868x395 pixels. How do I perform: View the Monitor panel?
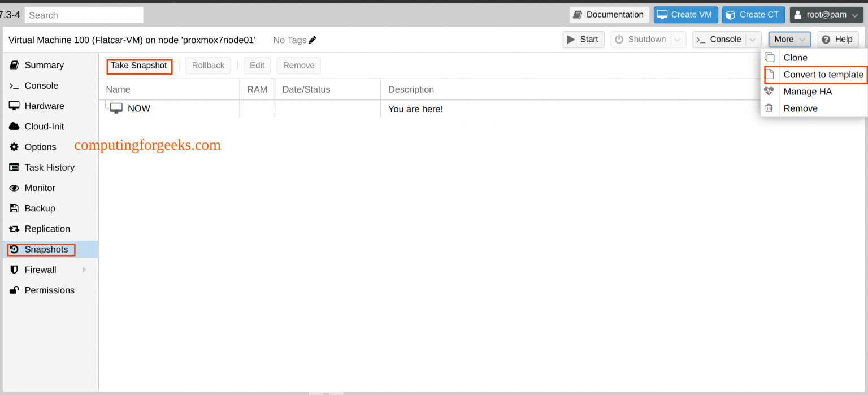[x=38, y=188]
